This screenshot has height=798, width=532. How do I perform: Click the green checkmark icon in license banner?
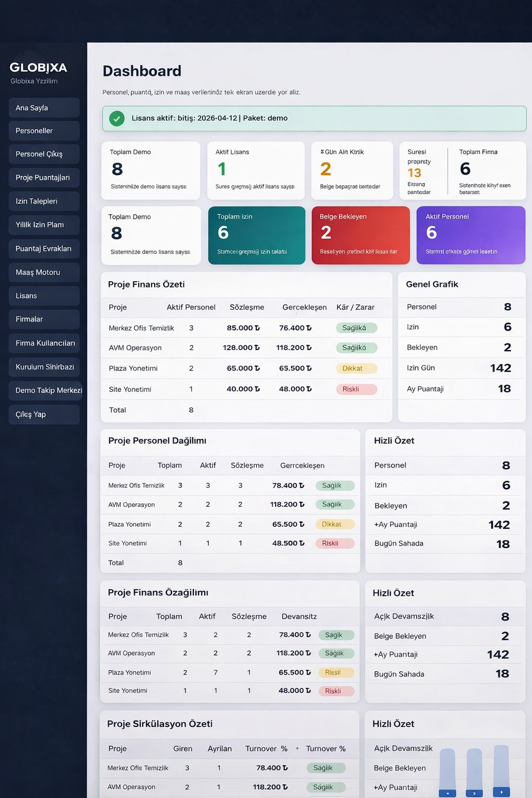pyautogui.click(x=117, y=118)
